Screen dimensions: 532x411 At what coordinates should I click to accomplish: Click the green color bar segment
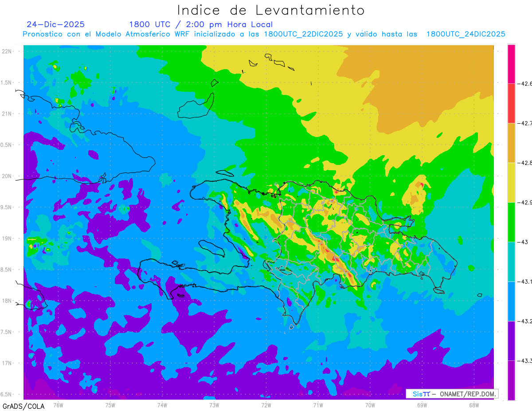click(x=511, y=222)
